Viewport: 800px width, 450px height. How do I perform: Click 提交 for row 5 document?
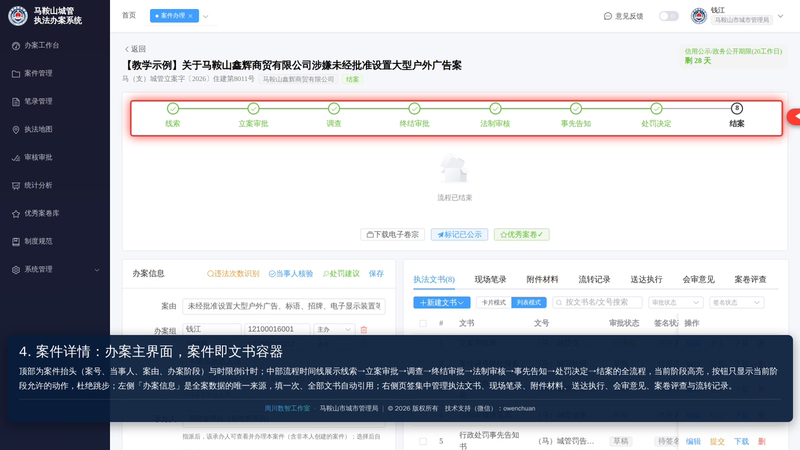tap(717, 441)
